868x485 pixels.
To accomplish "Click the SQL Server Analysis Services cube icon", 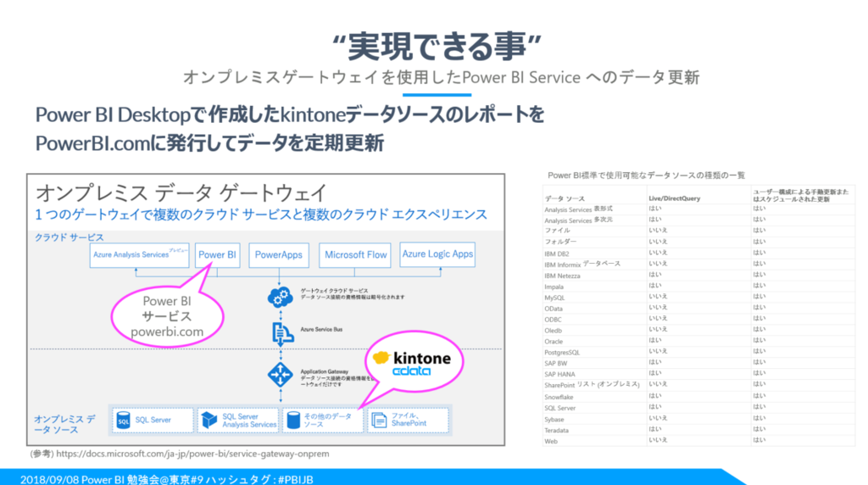I will click(209, 421).
